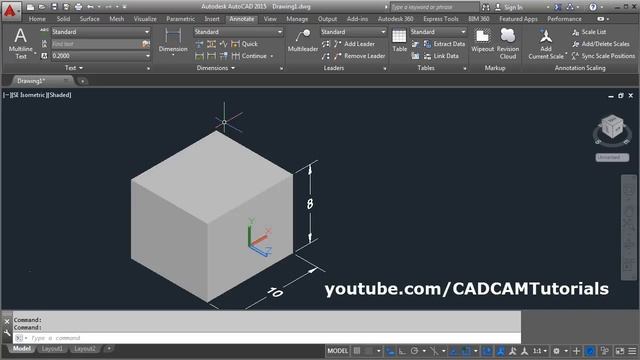The height and width of the screenshot is (360, 640).
Task: Click the Help question mark icon
Action: pyautogui.click(x=593, y=7)
